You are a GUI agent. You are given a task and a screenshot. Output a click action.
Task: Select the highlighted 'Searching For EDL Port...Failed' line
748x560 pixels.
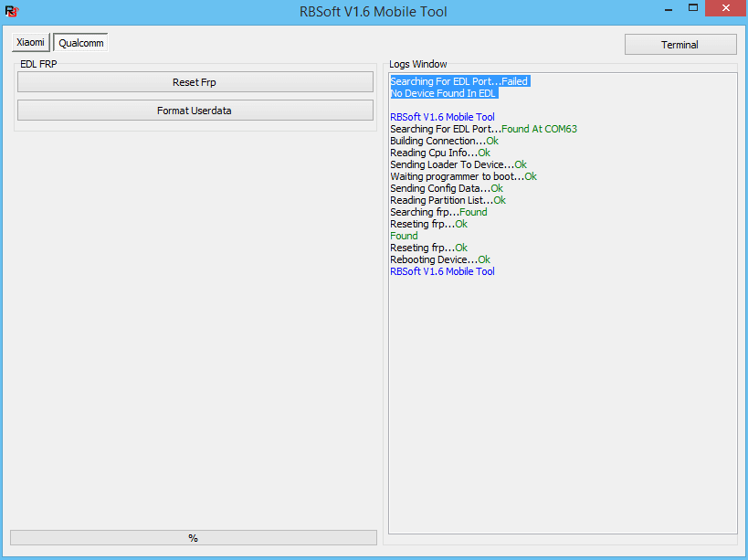click(x=459, y=81)
